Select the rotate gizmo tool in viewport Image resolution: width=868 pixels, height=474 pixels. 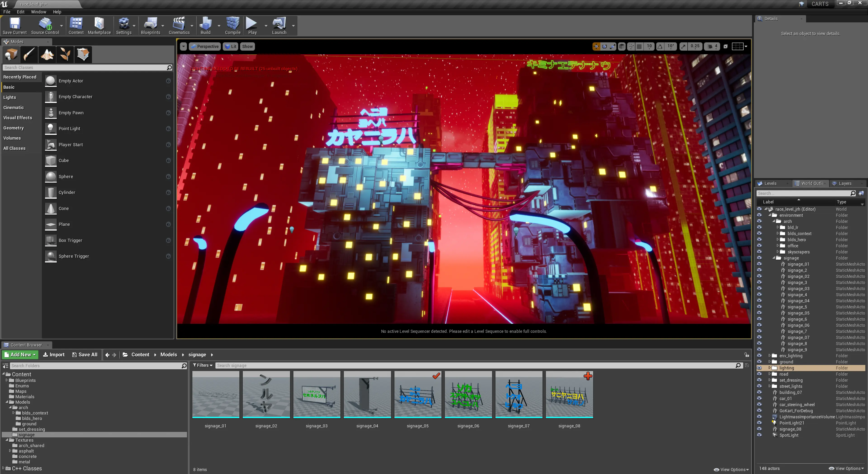(x=605, y=47)
